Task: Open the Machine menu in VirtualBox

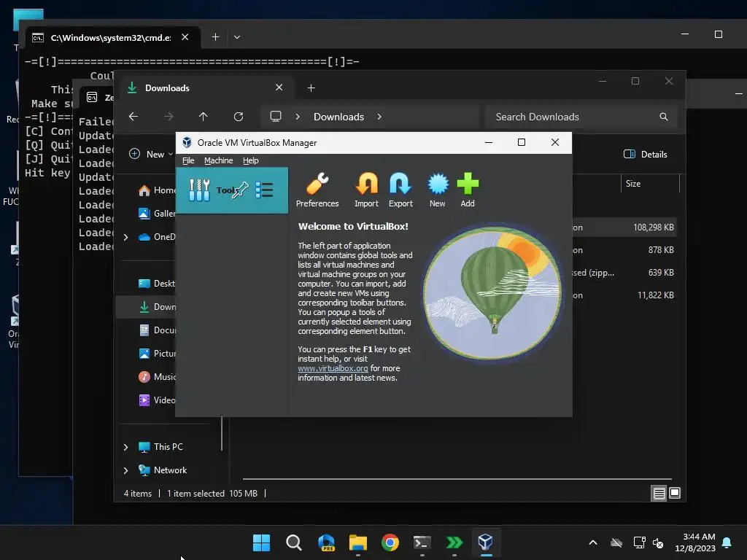Action: point(218,160)
